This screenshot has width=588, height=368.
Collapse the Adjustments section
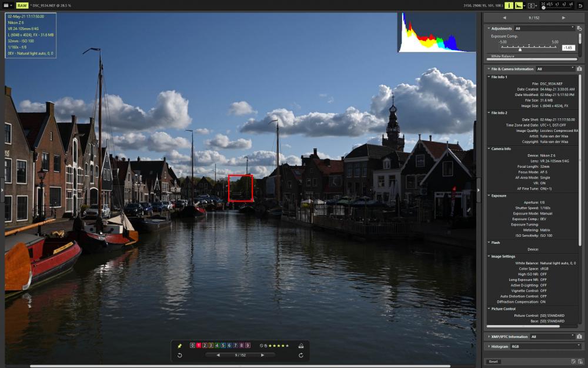point(489,28)
